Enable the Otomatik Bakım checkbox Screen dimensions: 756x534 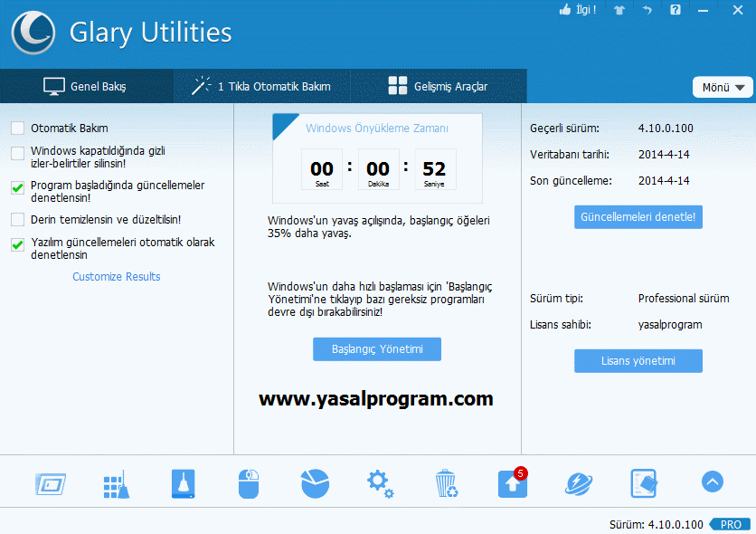pos(18,129)
